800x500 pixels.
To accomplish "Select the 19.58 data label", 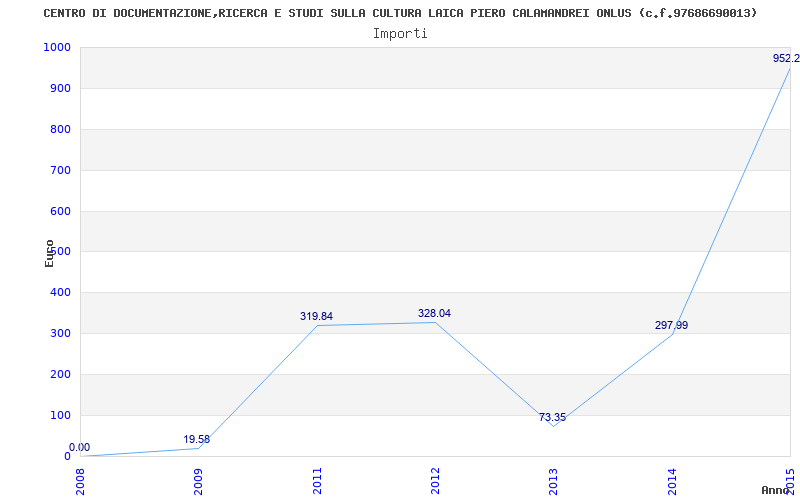I will (197, 439).
